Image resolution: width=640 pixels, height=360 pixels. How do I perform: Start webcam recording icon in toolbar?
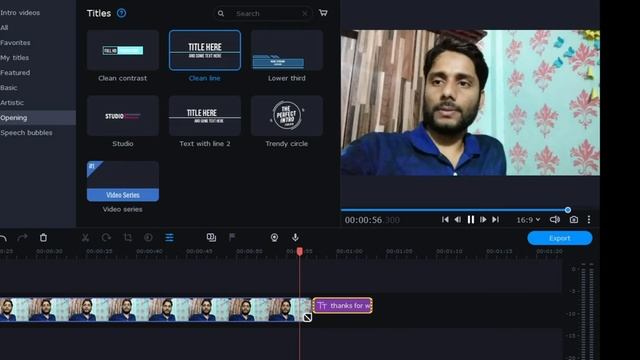tap(274, 237)
